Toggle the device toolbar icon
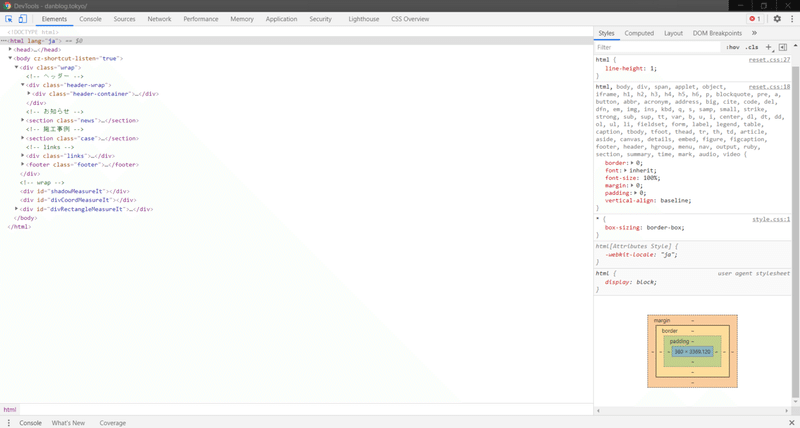Viewport: 800px width, 428px height. 22,19
